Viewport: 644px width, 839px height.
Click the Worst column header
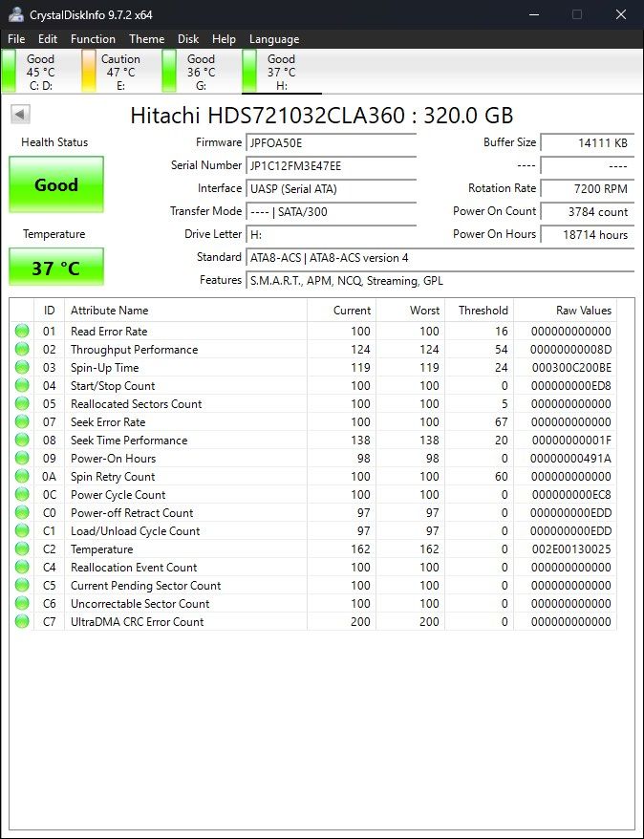(x=410, y=311)
